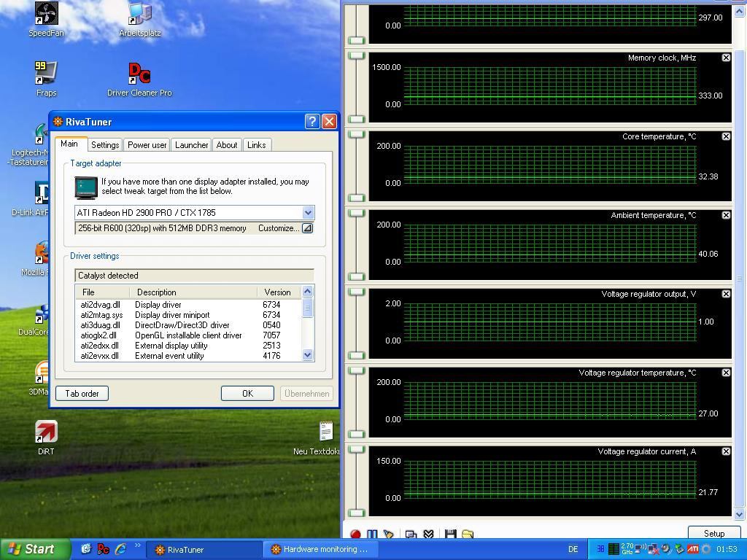Click the double-chevron icon in monitoring toolbar
Screen dimensions: 747x560
point(428,534)
